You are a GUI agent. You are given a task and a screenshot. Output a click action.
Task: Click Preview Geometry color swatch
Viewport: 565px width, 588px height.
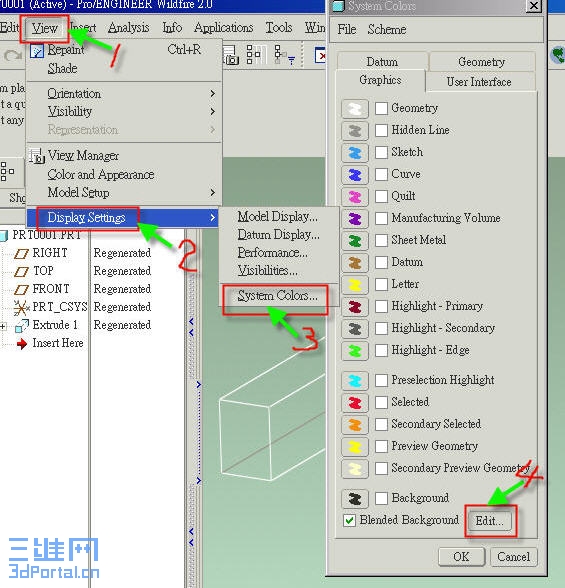point(355,447)
